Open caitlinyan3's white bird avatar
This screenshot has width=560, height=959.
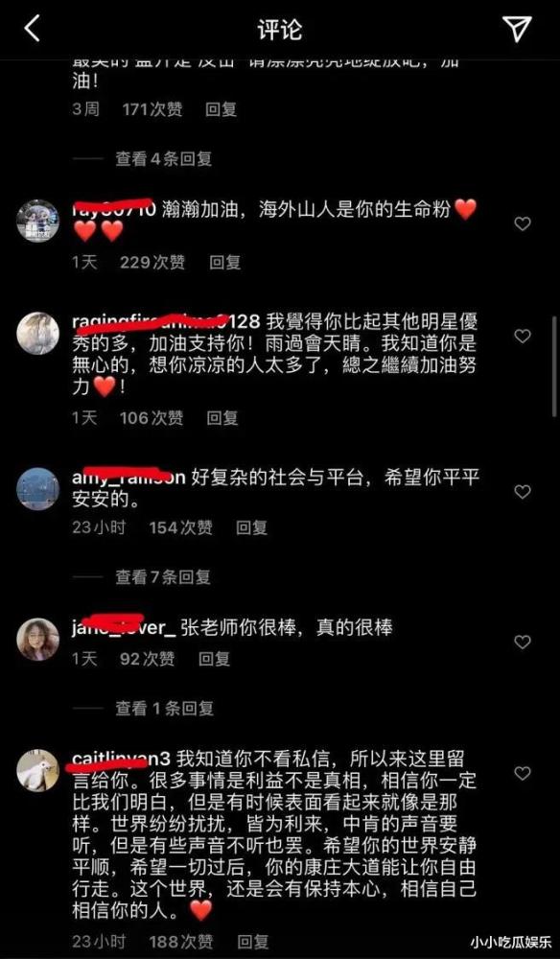pyautogui.click(x=38, y=771)
